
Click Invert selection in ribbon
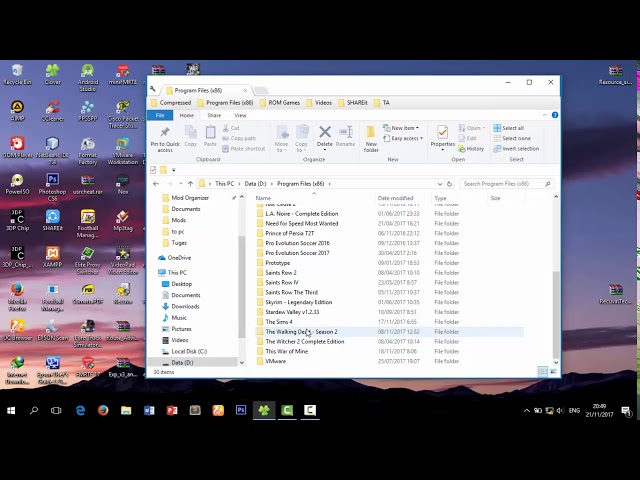pos(516,149)
